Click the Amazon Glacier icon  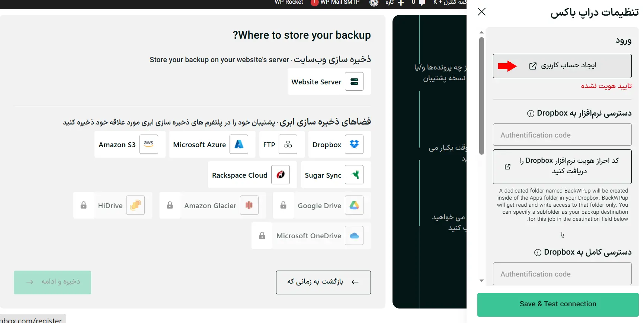249,205
